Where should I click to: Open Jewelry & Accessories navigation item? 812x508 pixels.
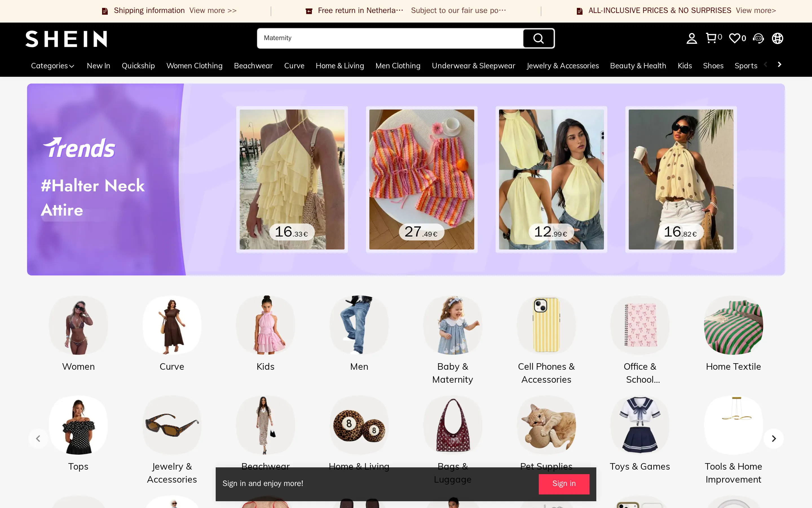tap(563, 66)
